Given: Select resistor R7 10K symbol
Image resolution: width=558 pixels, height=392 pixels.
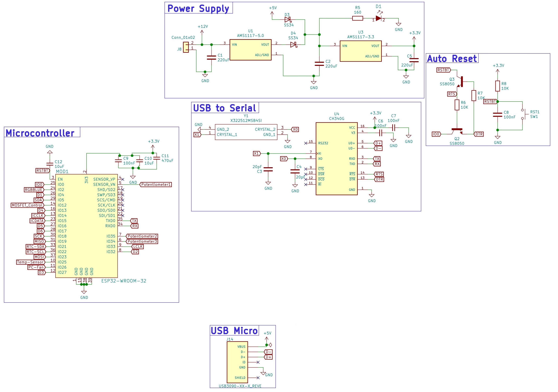Looking at the screenshot, I should 474,96.
